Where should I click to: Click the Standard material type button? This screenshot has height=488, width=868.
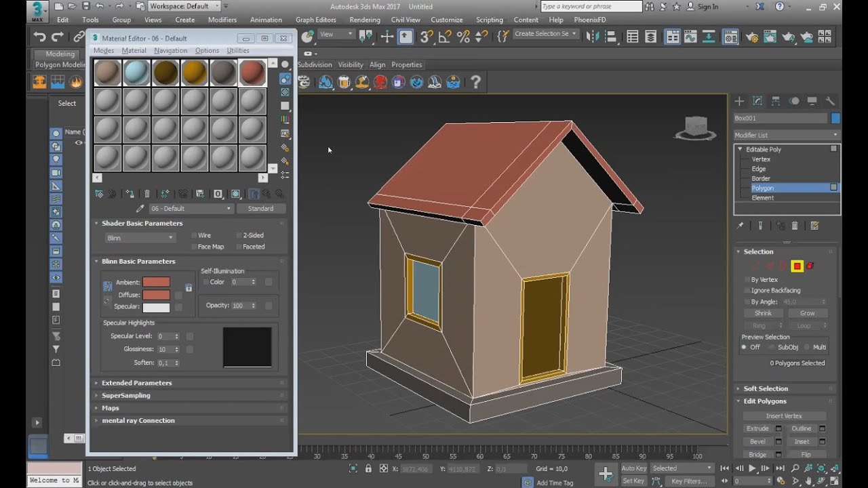pyautogui.click(x=260, y=209)
